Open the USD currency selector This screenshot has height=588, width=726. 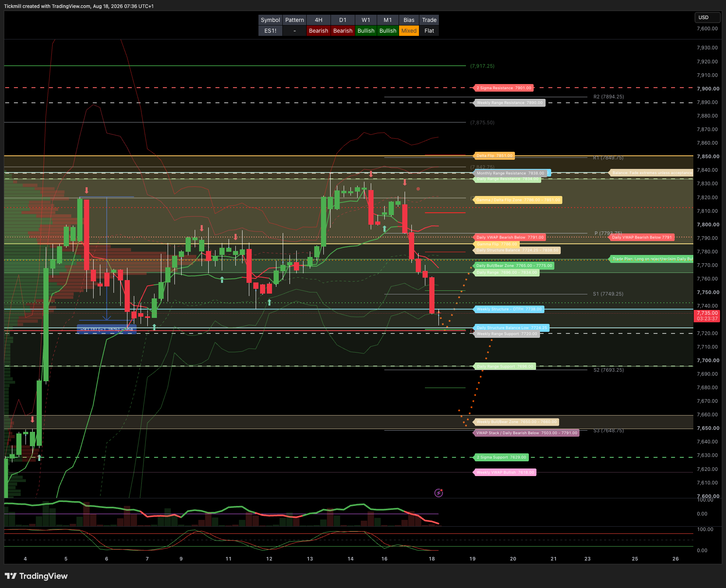pos(707,18)
